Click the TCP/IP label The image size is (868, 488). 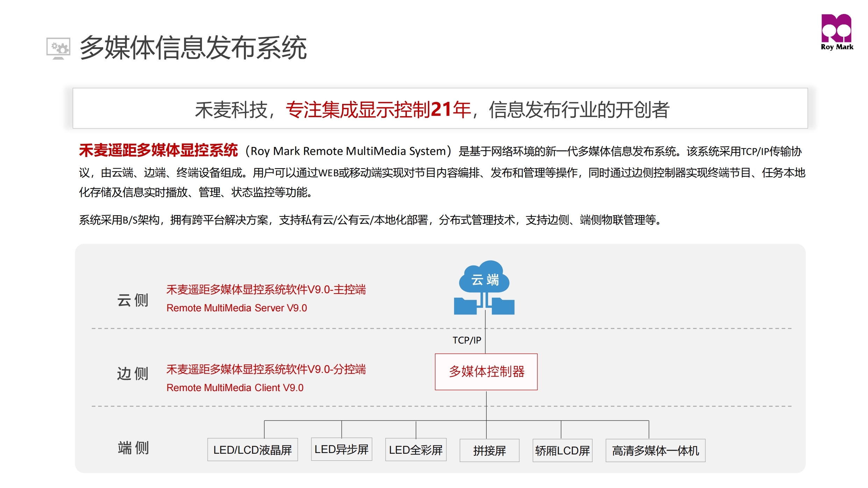[467, 340]
